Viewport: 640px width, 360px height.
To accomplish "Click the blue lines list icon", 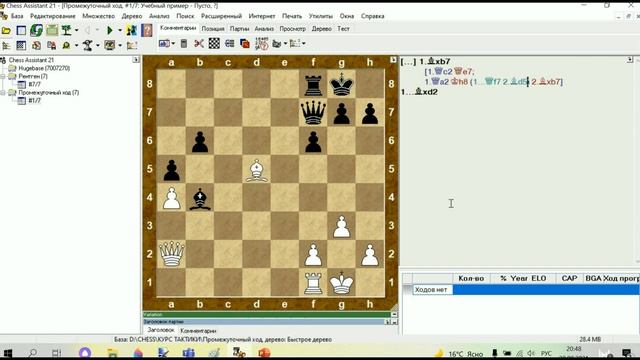I will coord(229,44).
